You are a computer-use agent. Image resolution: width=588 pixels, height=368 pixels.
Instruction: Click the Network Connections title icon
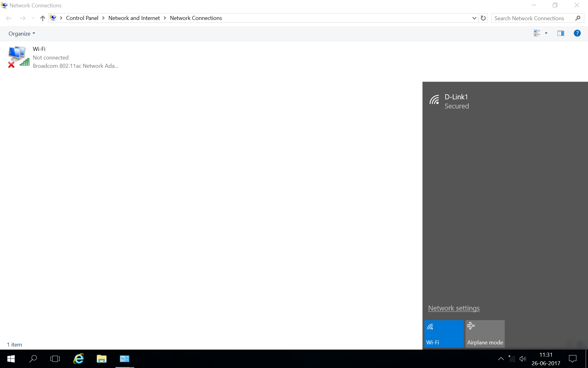(4, 5)
